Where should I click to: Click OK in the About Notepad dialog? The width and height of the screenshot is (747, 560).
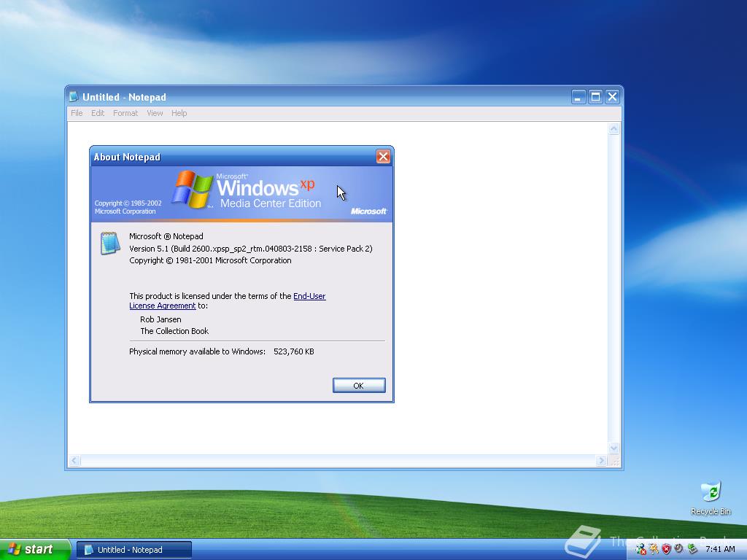click(x=359, y=385)
